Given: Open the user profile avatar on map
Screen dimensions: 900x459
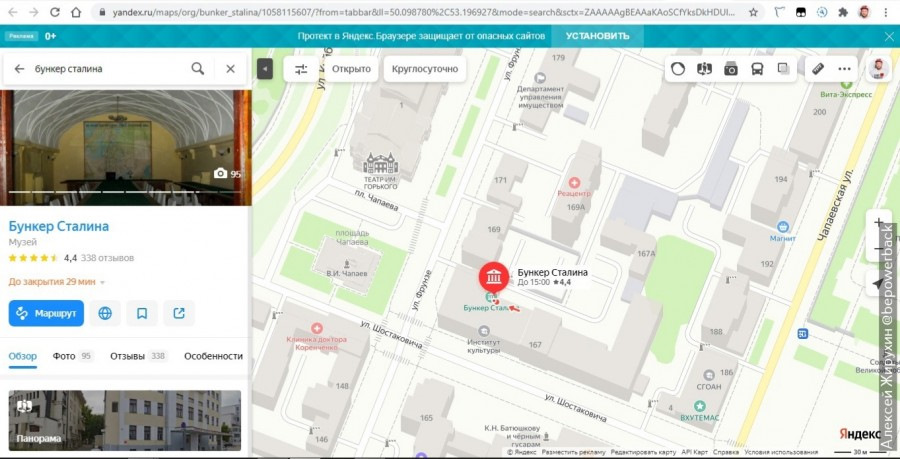Looking at the screenshot, I should click(878, 69).
